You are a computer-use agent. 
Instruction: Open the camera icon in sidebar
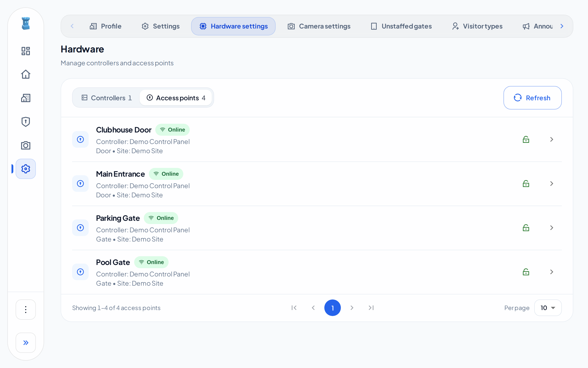point(26,145)
